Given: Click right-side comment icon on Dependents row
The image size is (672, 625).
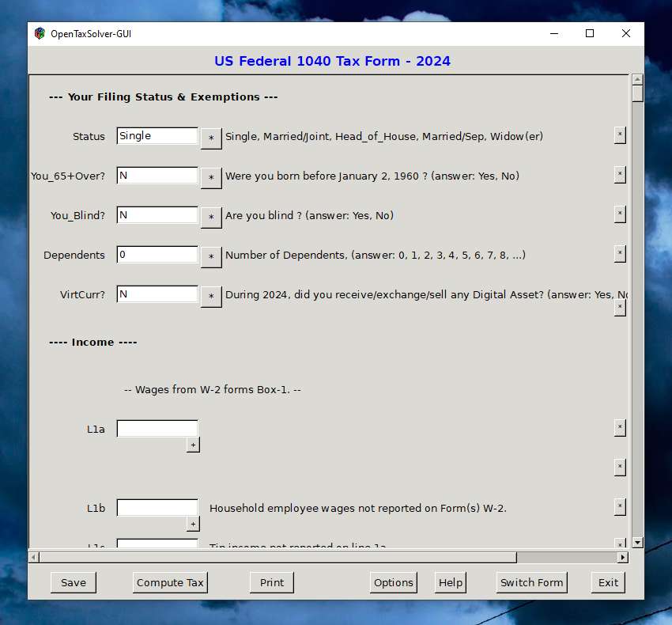Looking at the screenshot, I should coord(620,253).
